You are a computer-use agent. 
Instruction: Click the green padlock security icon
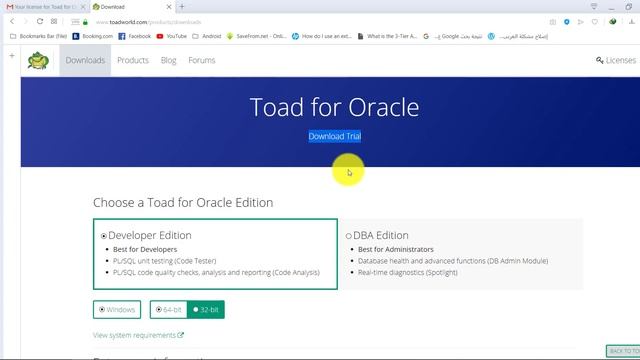click(85, 22)
